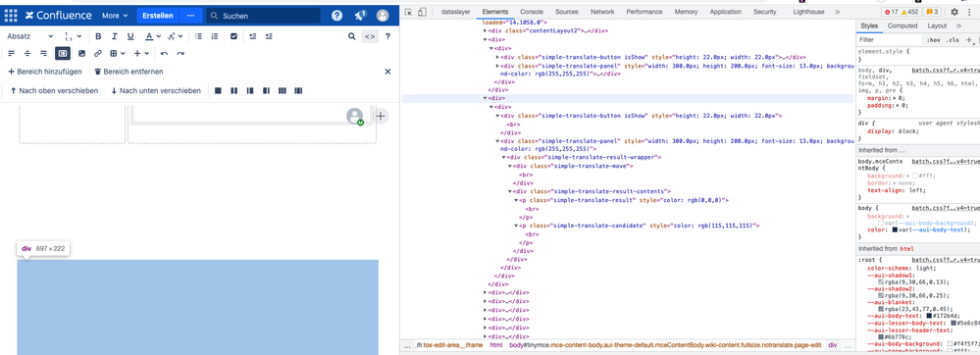Viewport: 980px width, 355px height.
Task: Switch to DevTools Network tab
Action: (602, 12)
